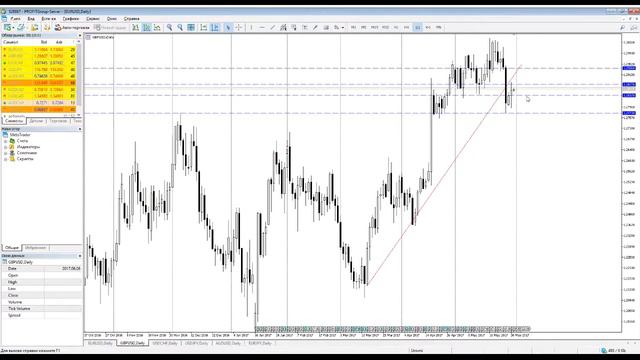
Task: Switch to M5 timeframe
Action: [364, 27]
